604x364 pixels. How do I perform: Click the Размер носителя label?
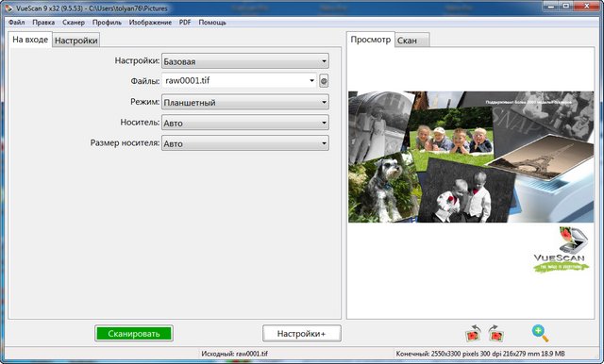[x=125, y=142]
